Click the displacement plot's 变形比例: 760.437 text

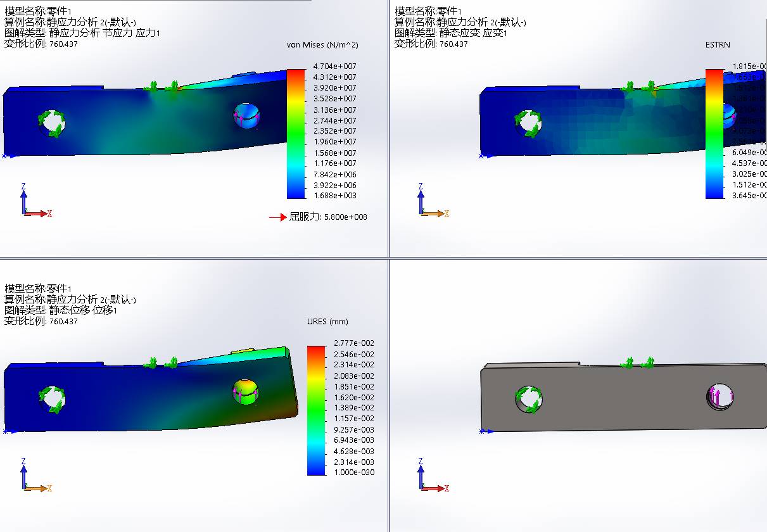pyautogui.click(x=41, y=321)
